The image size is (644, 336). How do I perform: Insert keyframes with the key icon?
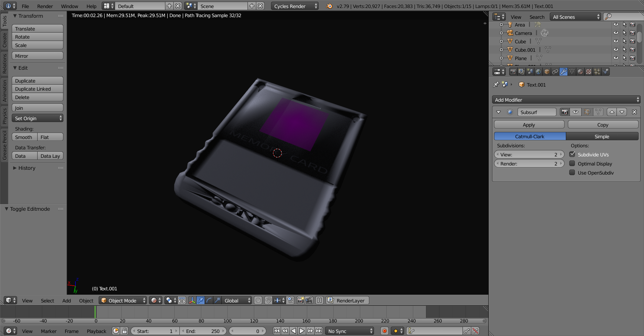pos(467,331)
